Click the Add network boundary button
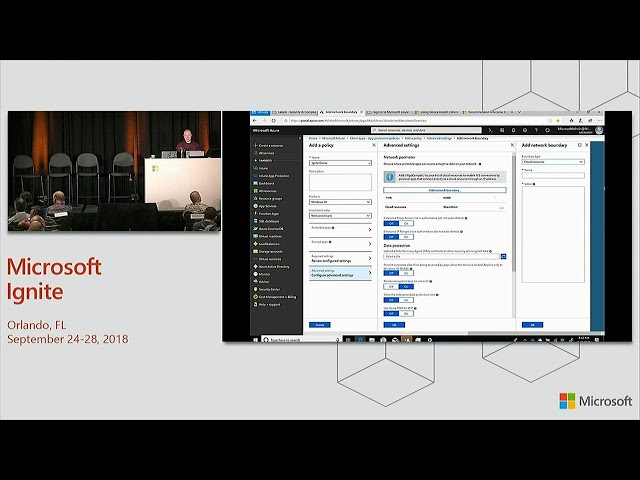 point(445,190)
